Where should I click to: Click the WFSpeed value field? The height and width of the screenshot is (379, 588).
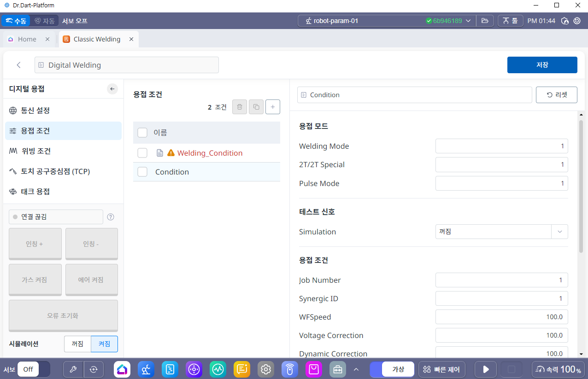501,317
